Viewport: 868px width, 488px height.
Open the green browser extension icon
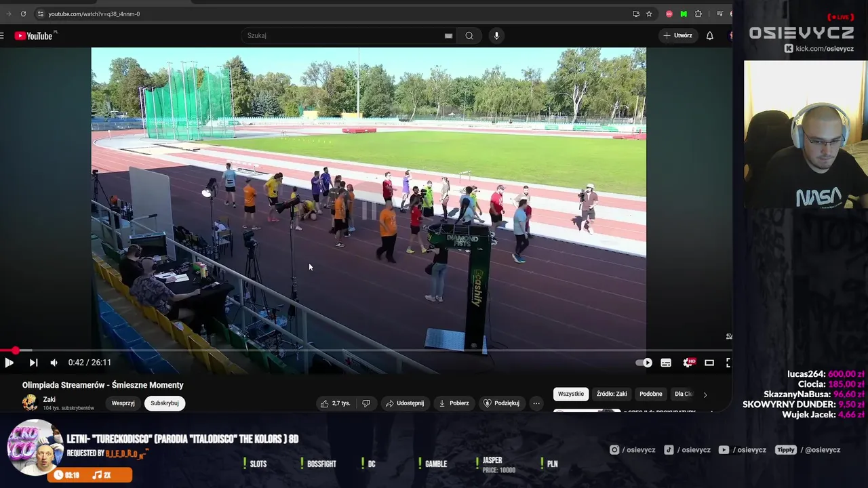tap(684, 14)
